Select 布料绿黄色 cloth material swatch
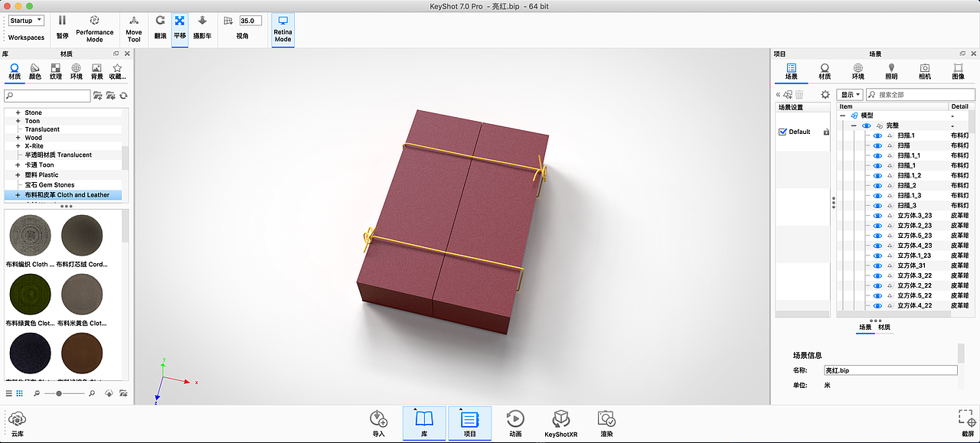Viewport: 980px width, 443px height. (30, 295)
